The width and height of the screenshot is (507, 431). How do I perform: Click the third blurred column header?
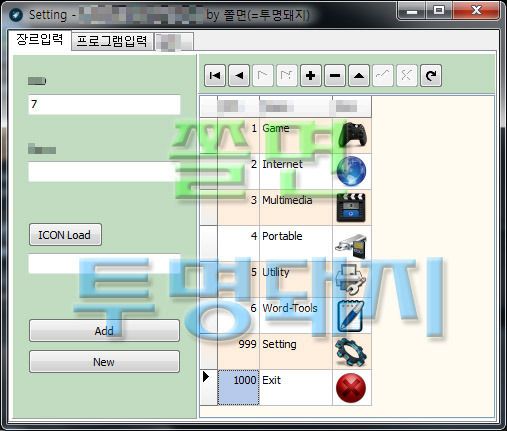click(352, 107)
